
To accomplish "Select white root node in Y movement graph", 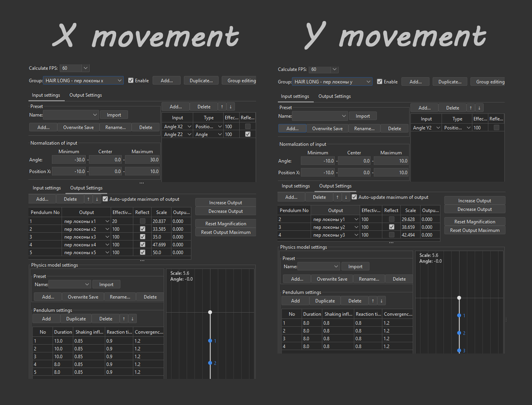I will (459, 298).
